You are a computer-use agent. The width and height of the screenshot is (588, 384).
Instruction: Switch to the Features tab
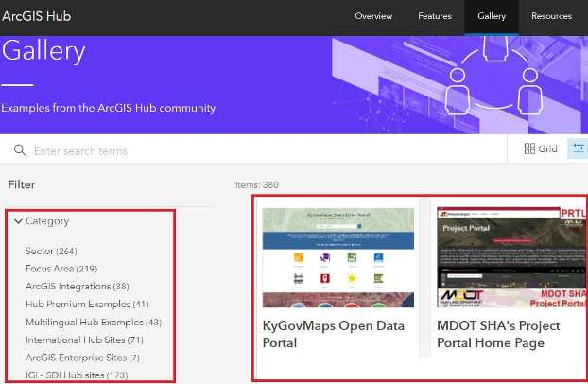tap(435, 16)
